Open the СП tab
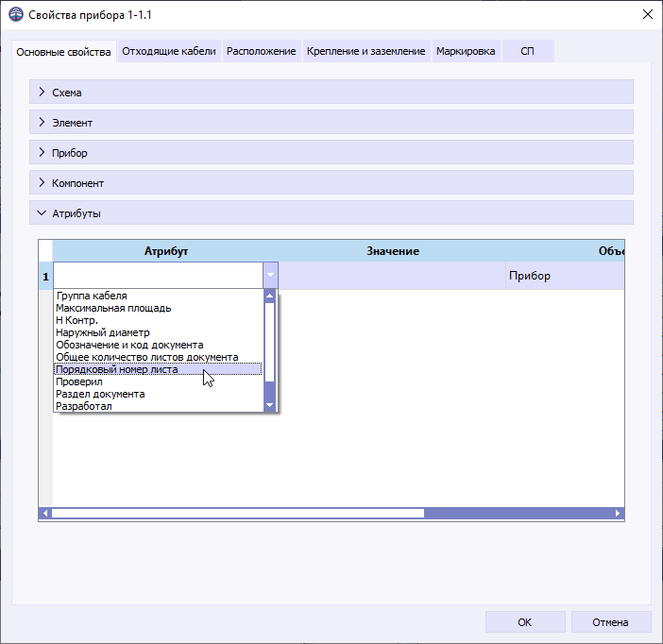This screenshot has width=663, height=644. tap(527, 51)
